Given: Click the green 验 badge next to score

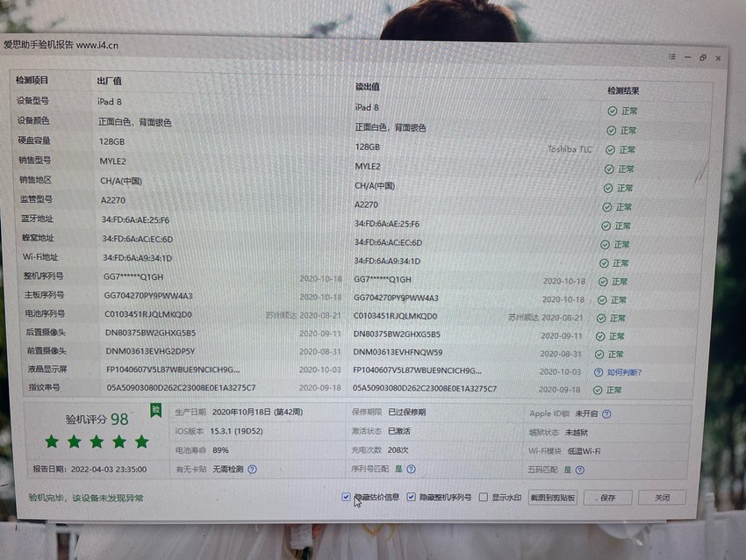Looking at the screenshot, I should click(x=155, y=410).
